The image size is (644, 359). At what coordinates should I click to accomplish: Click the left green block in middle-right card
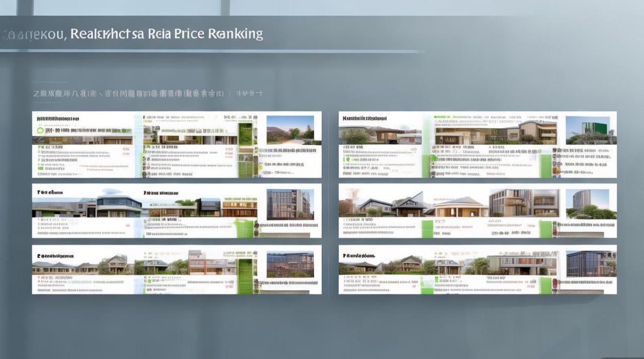427,228
